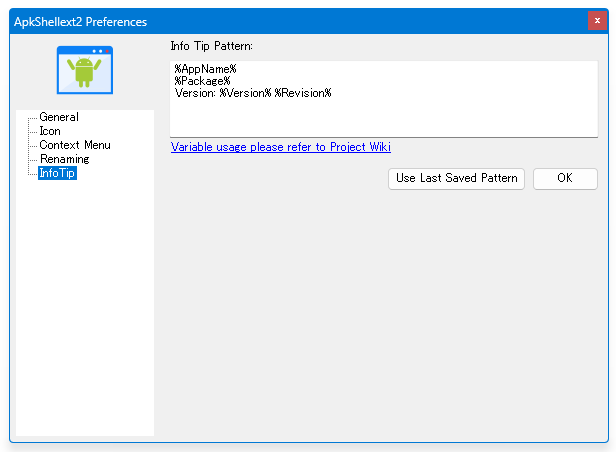
Task: Close the ApkShellext2 Preferences window
Action: [597, 21]
